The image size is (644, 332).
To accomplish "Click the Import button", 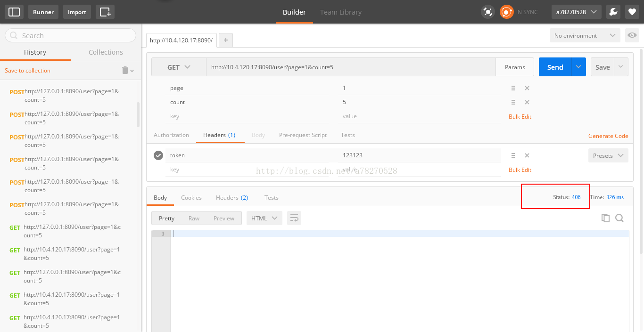I will 77,12.
